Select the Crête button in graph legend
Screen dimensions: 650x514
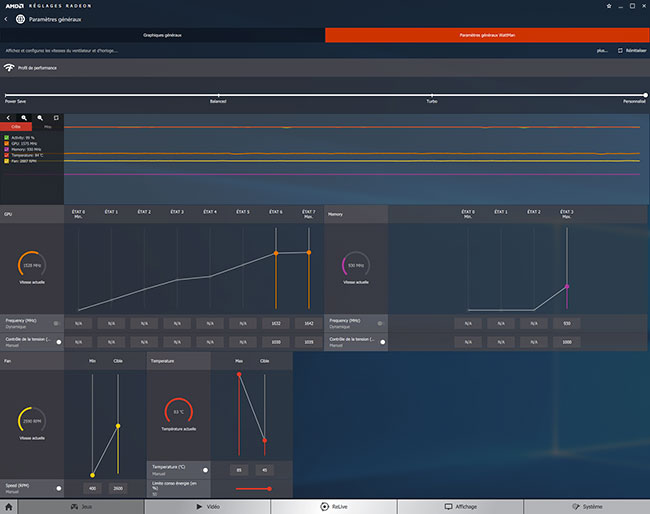16,127
